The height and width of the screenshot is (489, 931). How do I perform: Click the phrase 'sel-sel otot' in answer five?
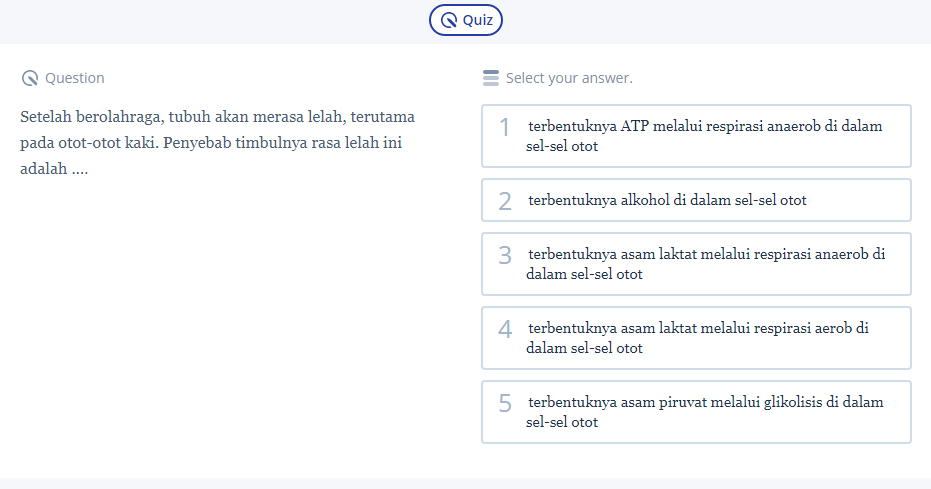[562, 422]
